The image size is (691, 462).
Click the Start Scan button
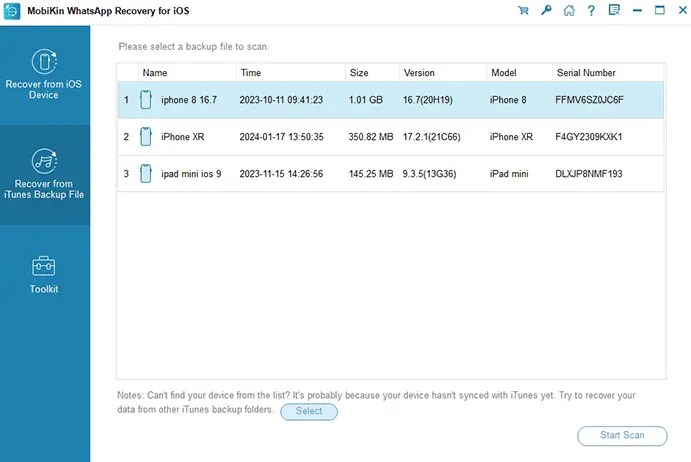(x=622, y=436)
